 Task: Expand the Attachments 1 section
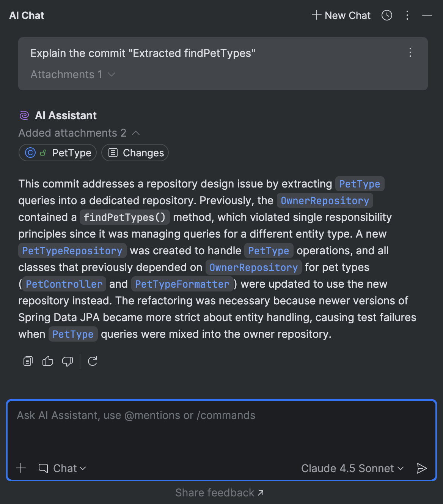pyautogui.click(x=73, y=74)
